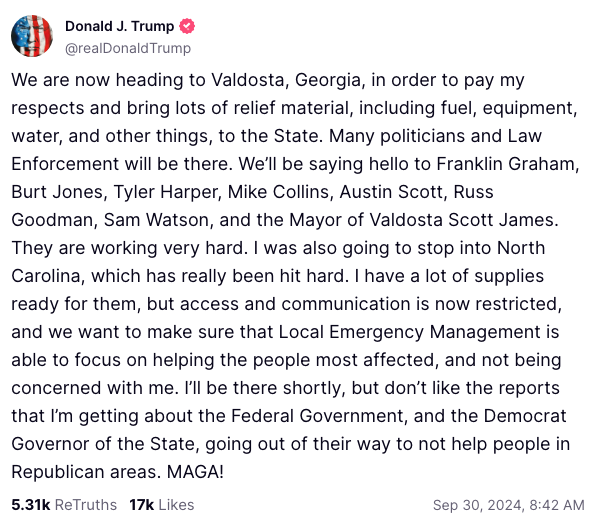Click the words 'Republican areas' in post
Image resolution: width=596 pixels, height=524 pixels.
84,472
